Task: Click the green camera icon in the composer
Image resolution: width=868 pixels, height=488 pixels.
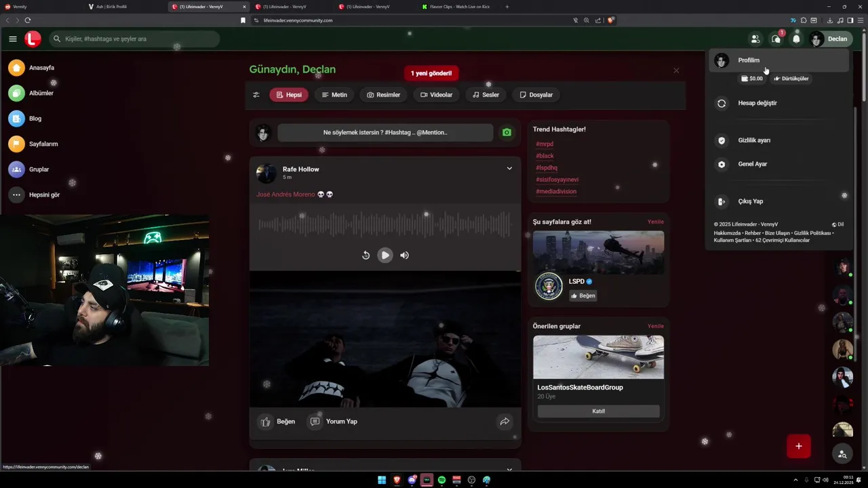Action: [507, 132]
